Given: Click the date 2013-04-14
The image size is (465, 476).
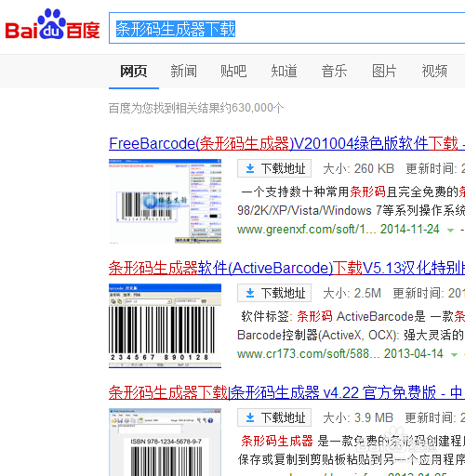Looking at the screenshot, I should tap(414, 354).
